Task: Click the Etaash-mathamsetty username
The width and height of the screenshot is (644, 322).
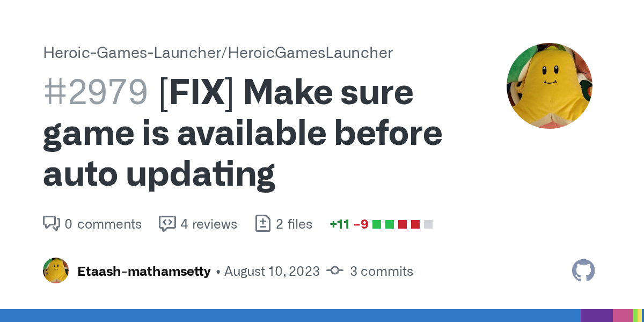Action: pyautogui.click(x=144, y=272)
